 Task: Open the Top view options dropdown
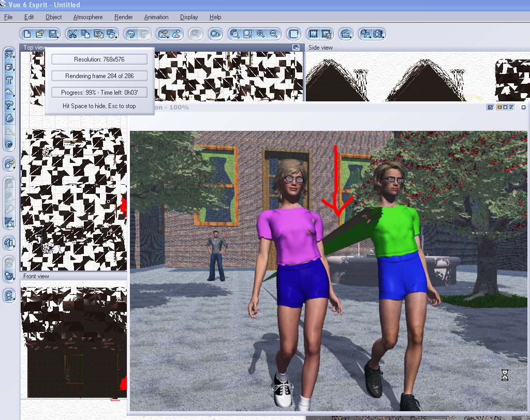[296, 48]
